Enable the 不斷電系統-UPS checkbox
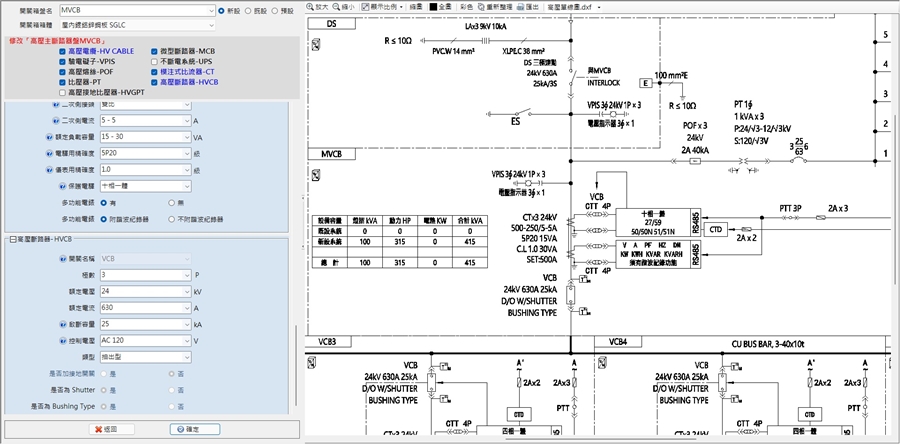The image size is (900, 444). [x=152, y=61]
